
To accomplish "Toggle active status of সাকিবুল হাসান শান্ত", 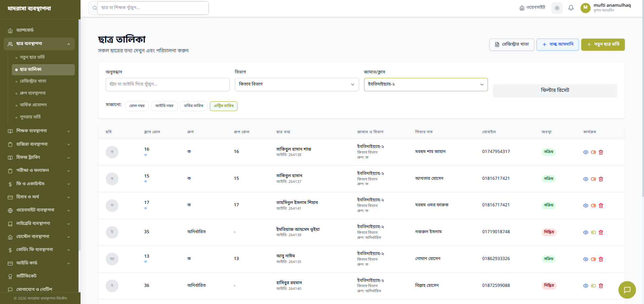I will click(x=593, y=152).
